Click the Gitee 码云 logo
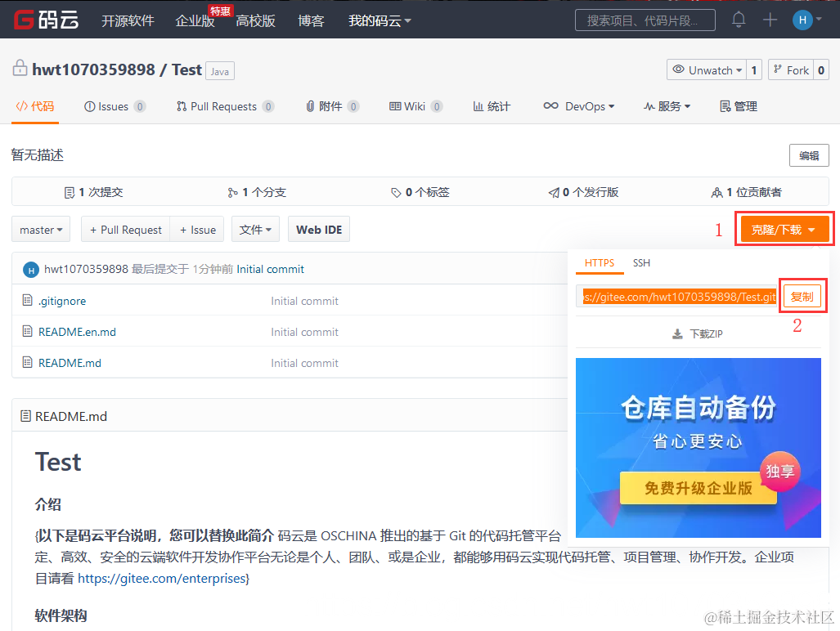The height and width of the screenshot is (631, 840). 46,20
